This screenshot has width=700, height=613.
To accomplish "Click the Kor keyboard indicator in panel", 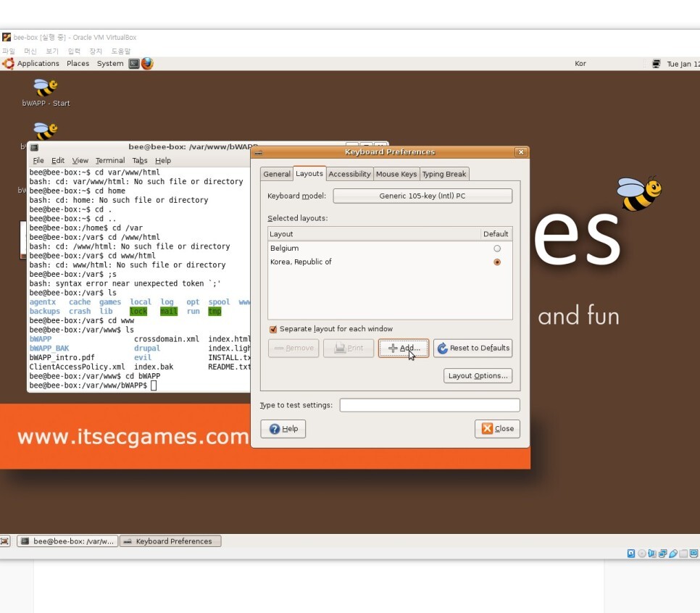I will click(x=580, y=64).
